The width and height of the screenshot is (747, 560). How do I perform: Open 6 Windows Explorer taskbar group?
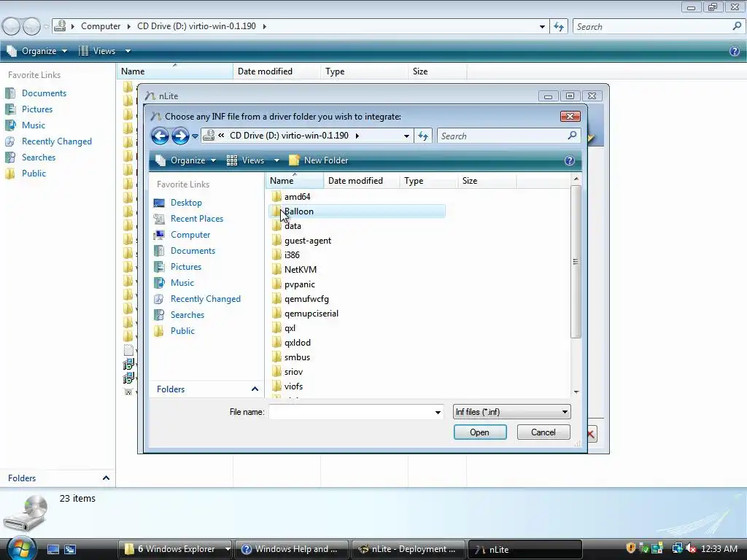pyautogui.click(x=174, y=549)
